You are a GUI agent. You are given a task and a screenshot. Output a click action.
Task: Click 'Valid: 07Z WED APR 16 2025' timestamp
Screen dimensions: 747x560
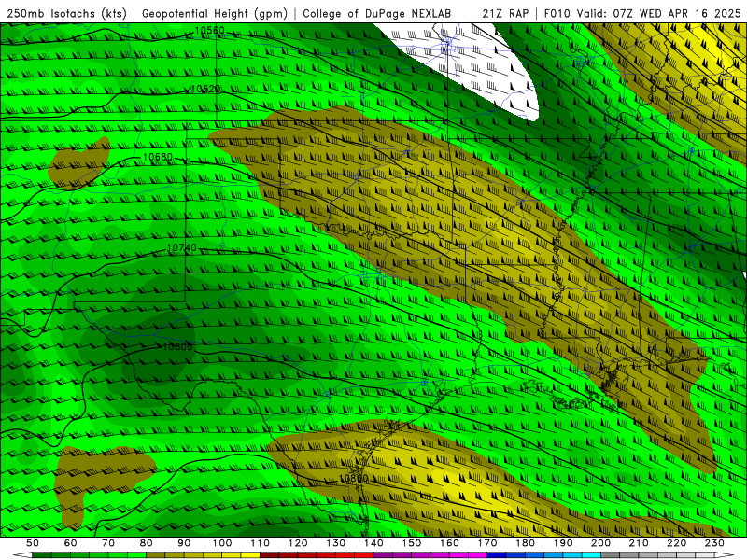click(659, 13)
